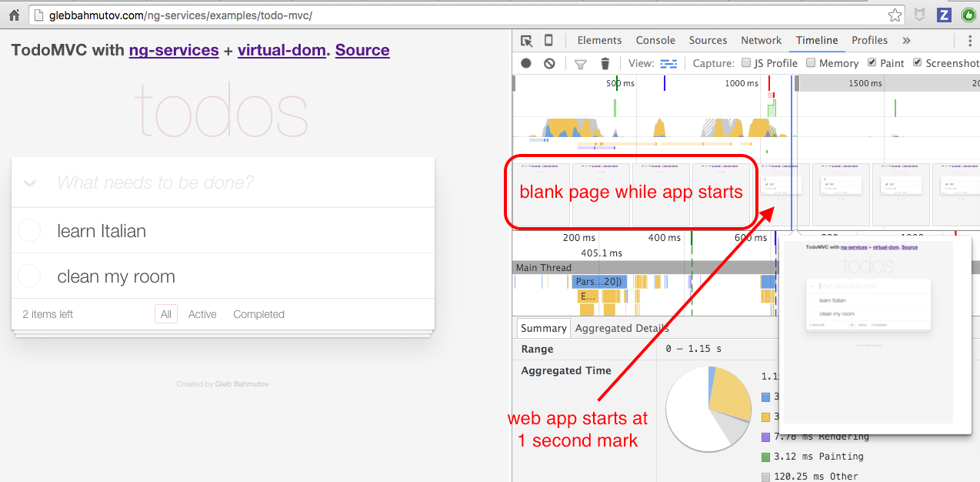This screenshot has height=482, width=980.
Task: Click the '2 items left' counter
Action: [x=48, y=314]
